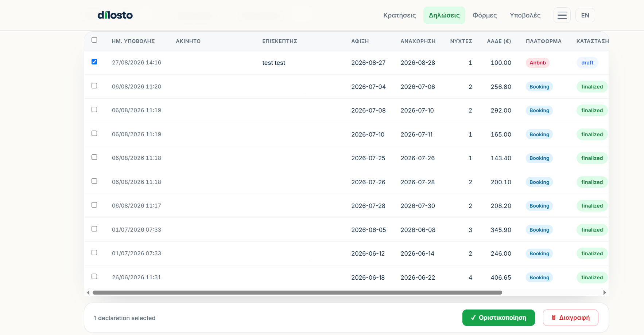Viewport: 644px width, 335px height.
Task: Click the amount 406.65
Action: 501,277
